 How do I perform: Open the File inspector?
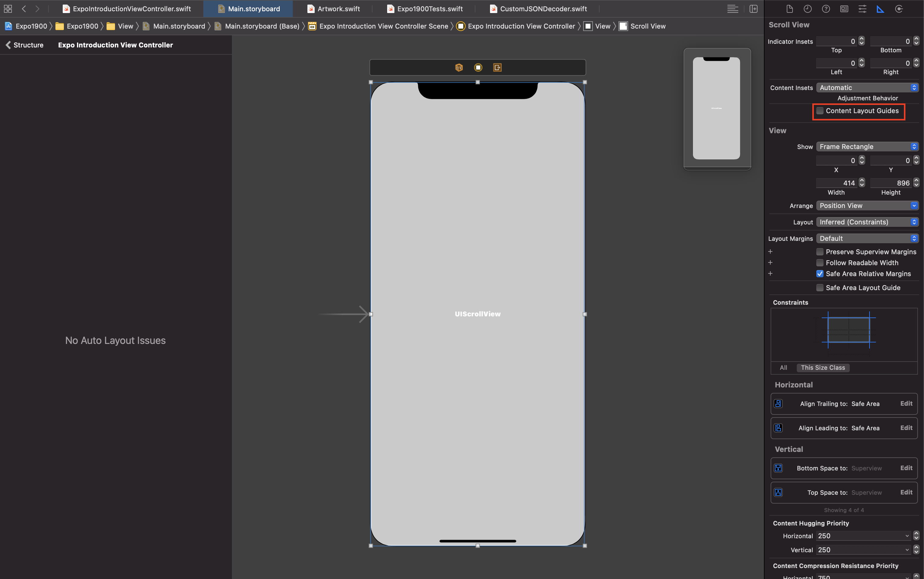click(789, 9)
